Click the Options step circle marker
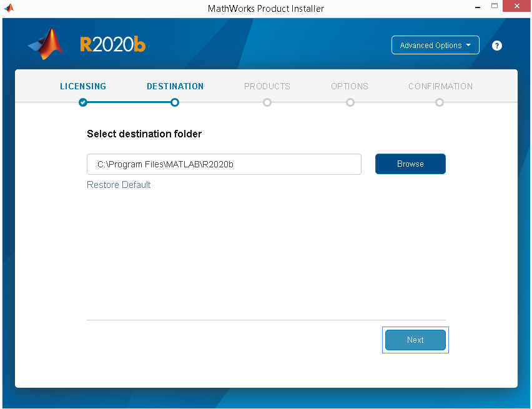Image resolution: width=532 pixels, height=409 pixels. click(x=350, y=102)
